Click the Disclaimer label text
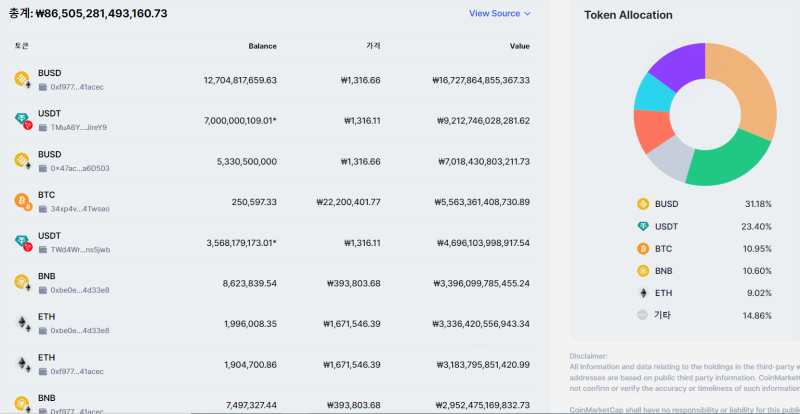 [589, 356]
